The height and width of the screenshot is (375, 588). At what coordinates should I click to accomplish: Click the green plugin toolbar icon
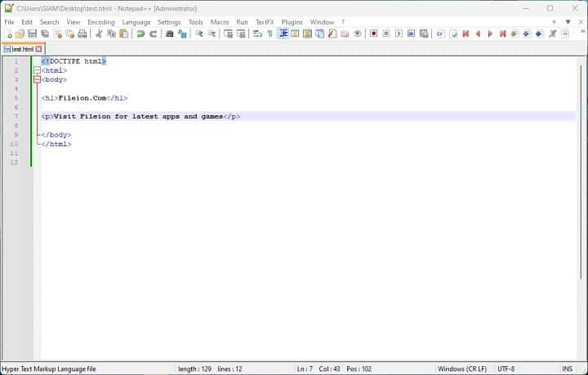pyautogui.click(x=514, y=34)
